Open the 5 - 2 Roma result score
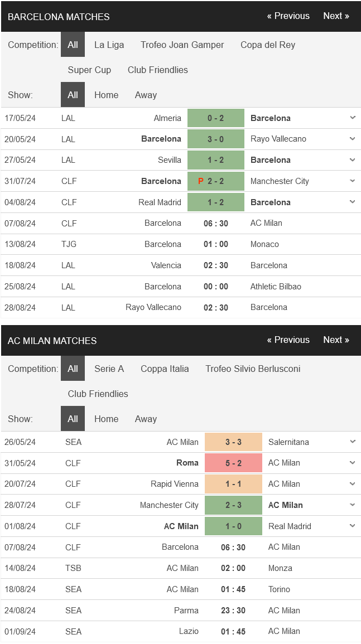Screen dimensions: 361x644 233,463
